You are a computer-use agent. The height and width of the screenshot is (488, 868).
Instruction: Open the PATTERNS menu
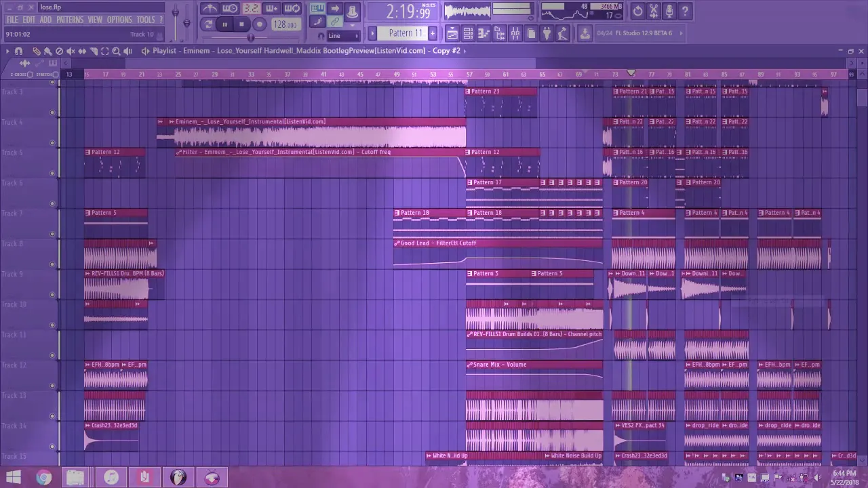tap(70, 20)
